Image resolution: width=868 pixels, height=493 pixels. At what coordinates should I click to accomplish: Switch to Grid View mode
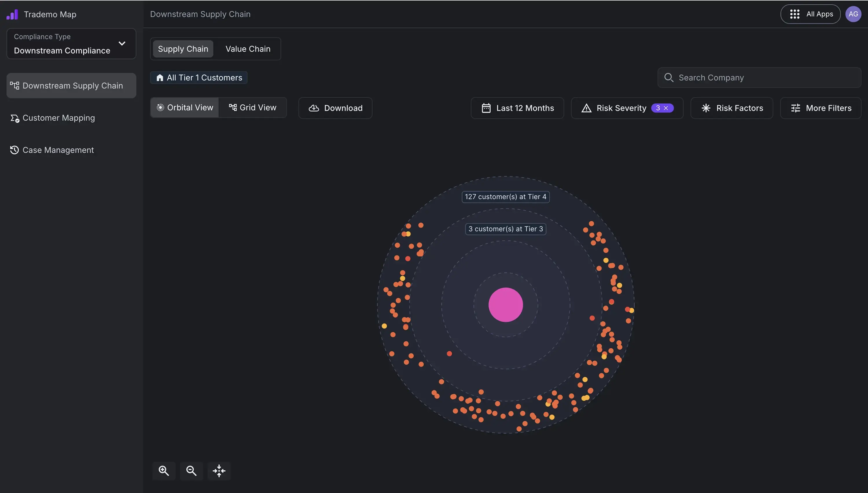tap(253, 108)
